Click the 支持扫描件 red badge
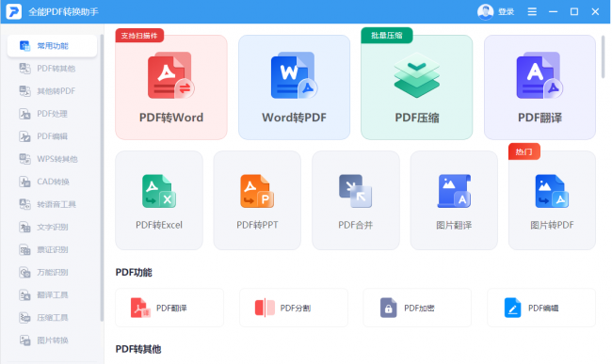This screenshot has width=612, height=364. pos(139,36)
